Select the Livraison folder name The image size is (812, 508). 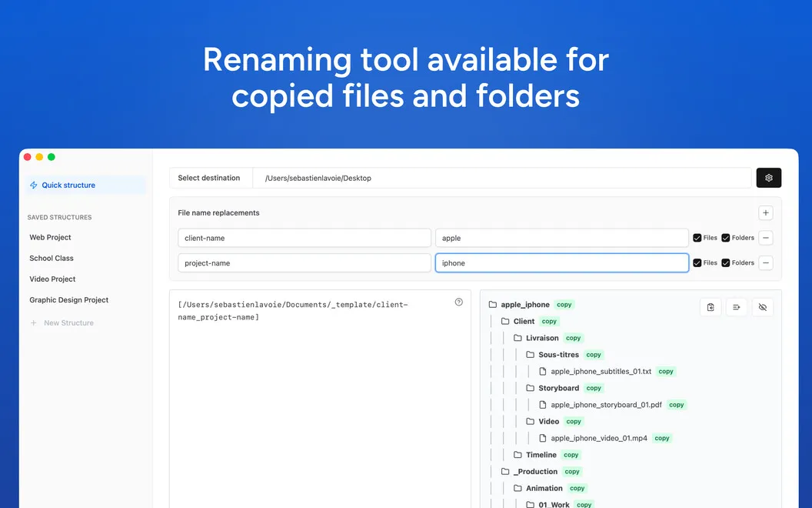[x=542, y=338]
